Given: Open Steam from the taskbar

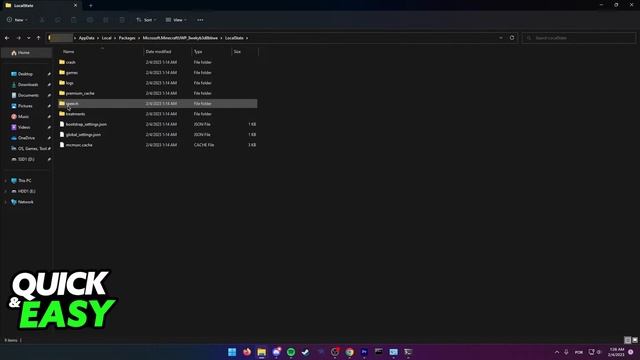Looking at the screenshot, I should pos(305,352).
